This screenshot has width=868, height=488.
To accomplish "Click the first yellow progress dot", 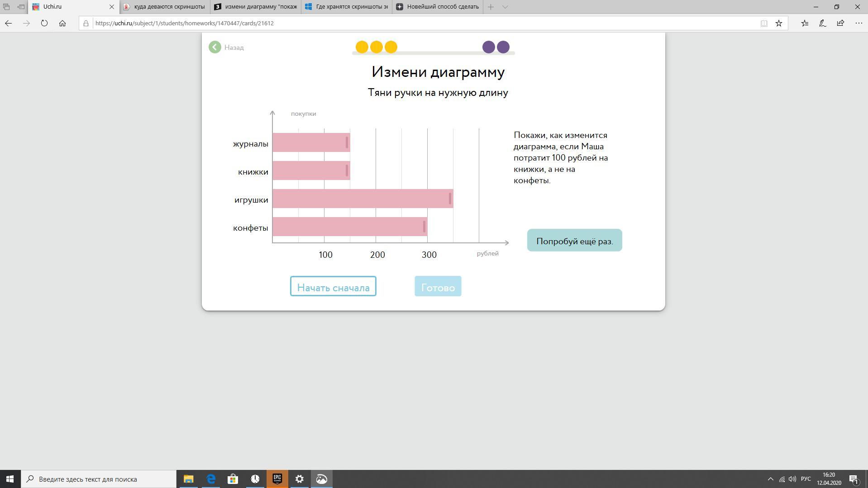I will (x=362, y=47).
